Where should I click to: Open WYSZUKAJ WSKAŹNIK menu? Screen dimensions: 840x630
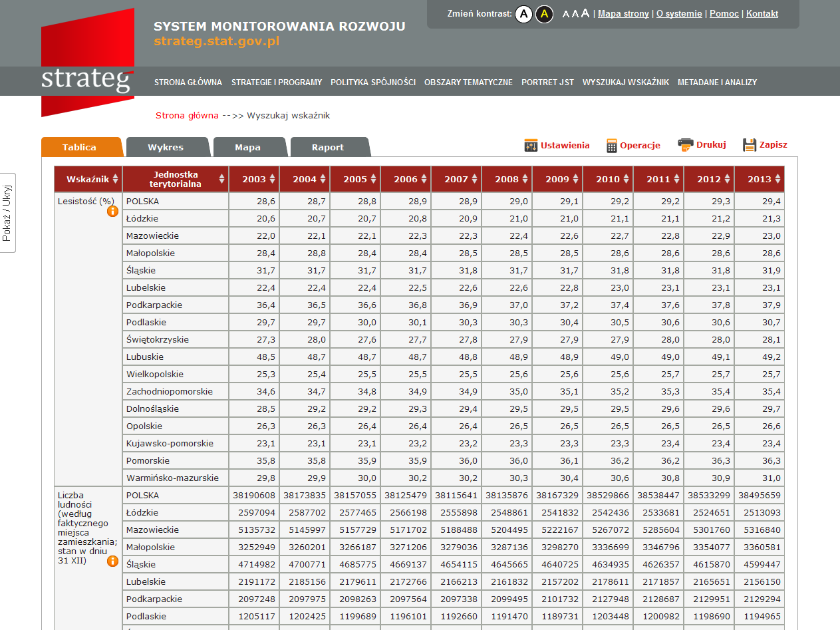point(626,82)
